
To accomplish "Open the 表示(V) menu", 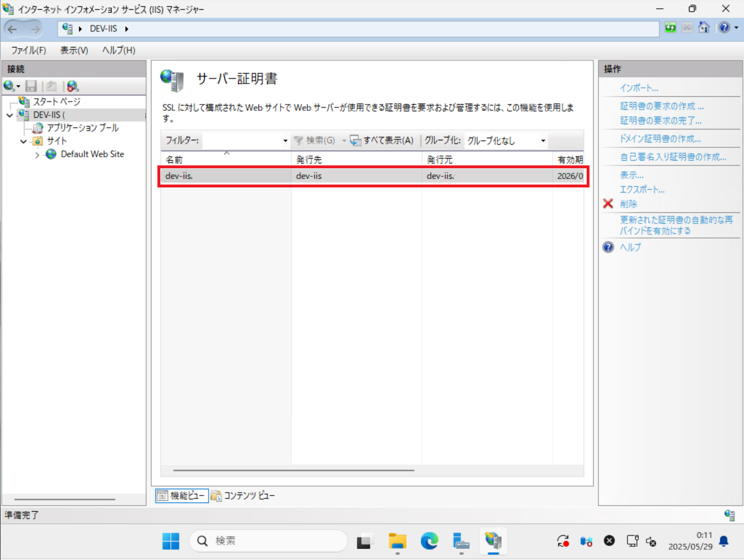I will 74,50.
